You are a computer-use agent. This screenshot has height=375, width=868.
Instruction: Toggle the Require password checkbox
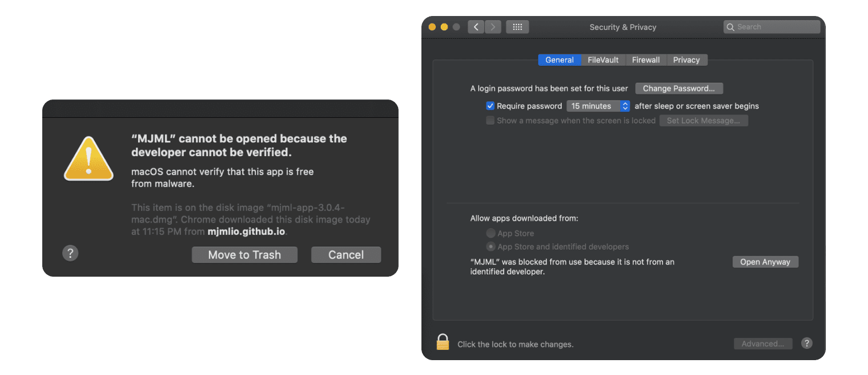[x=490, y=106]
